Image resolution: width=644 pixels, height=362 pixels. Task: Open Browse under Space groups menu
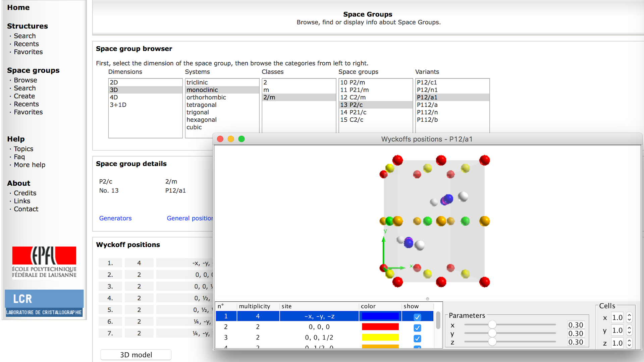click(25, 80)
